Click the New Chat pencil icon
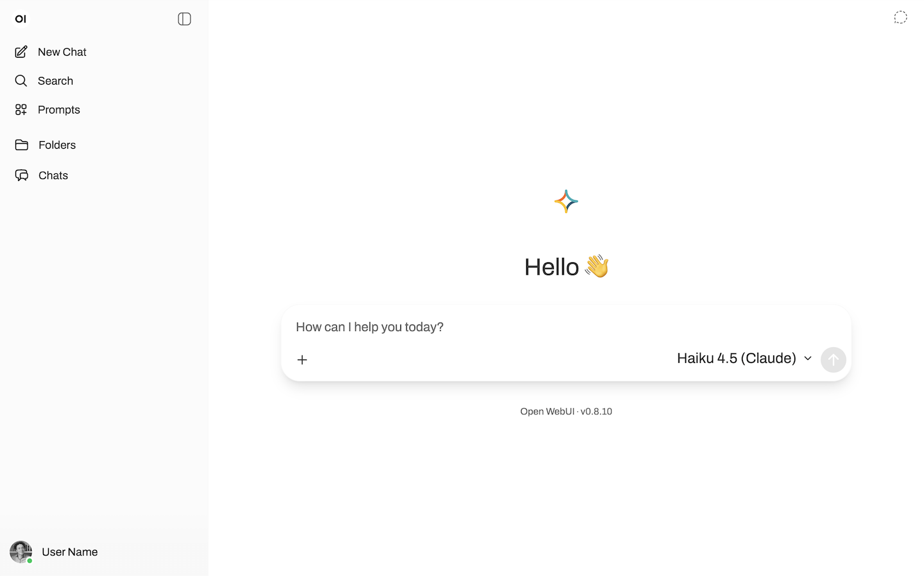The height and width of the screenshot is (576, 924). click(x=21, y=52)
